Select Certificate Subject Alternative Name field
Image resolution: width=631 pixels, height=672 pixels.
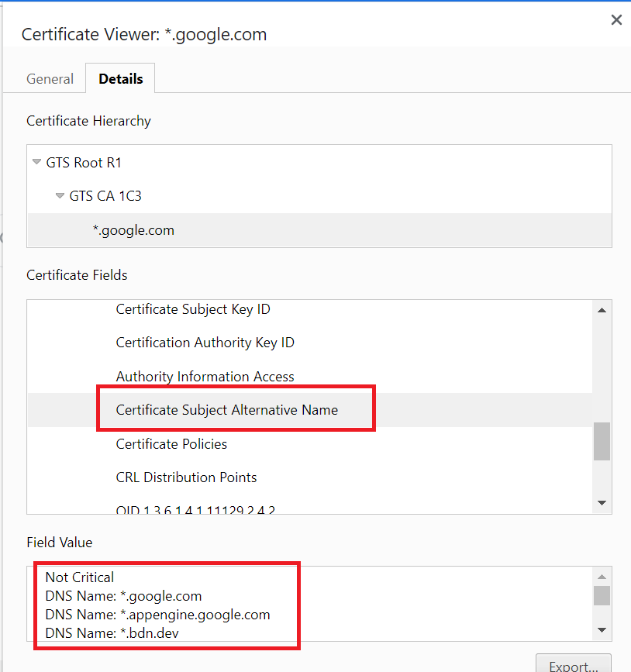tap(310, 410)
